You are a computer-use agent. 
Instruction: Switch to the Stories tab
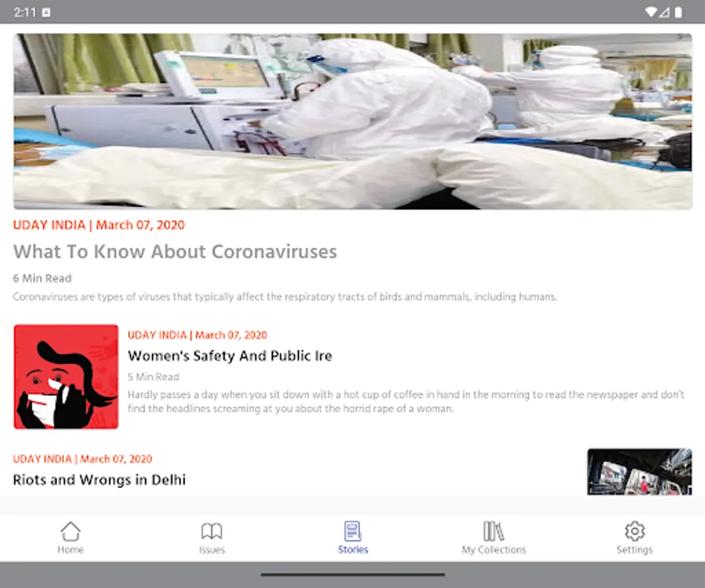[x=353, y=536]
